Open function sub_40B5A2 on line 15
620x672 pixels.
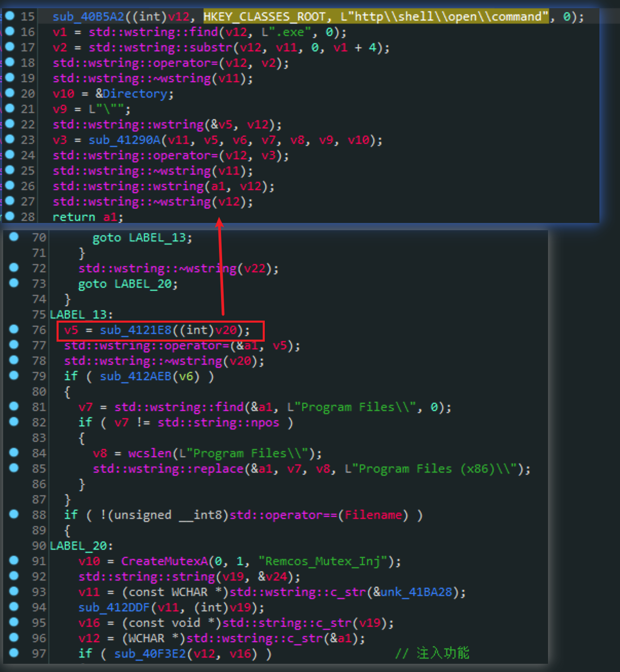(88, 17)
